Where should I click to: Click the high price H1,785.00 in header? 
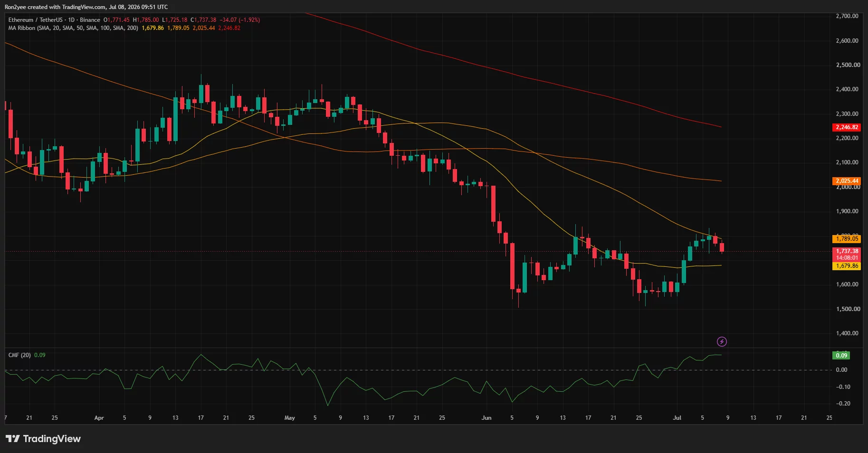[x=146, y=20]
